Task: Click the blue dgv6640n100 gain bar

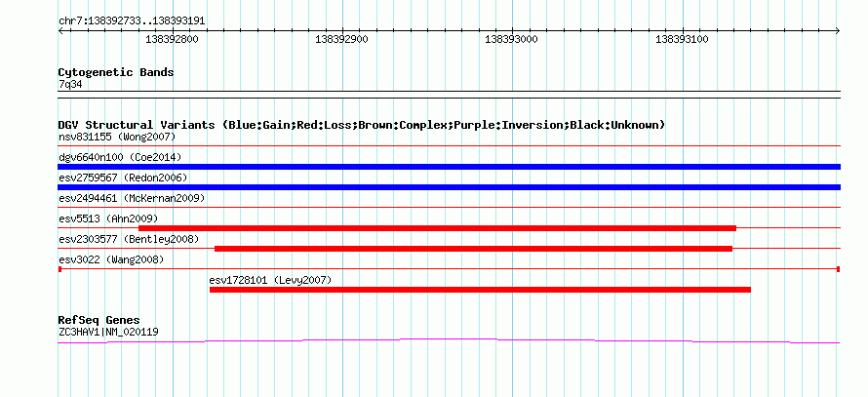Action: click(449, 167)
